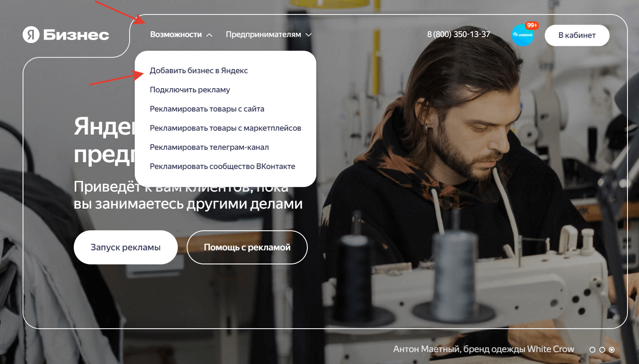The height and width of the screenshot is (364, 639).
Task: Choose Рекламировать сообщество ВКонтакте
Action: (223, 166)
